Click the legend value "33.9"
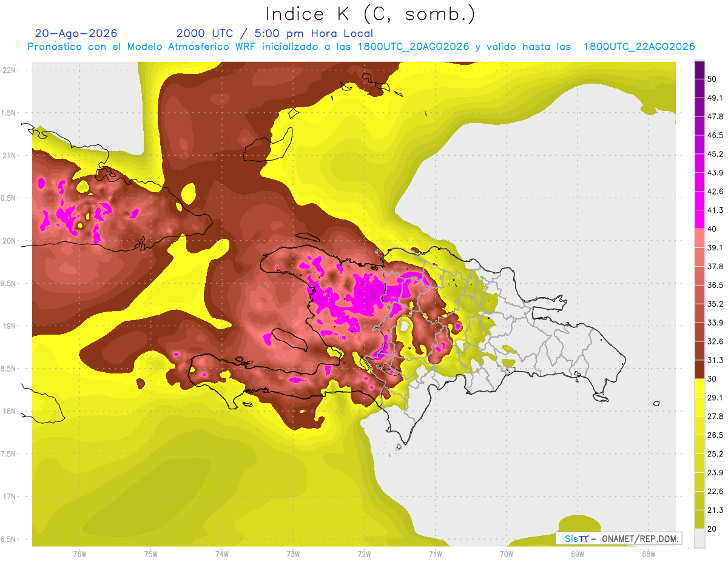 click(715, 323)
